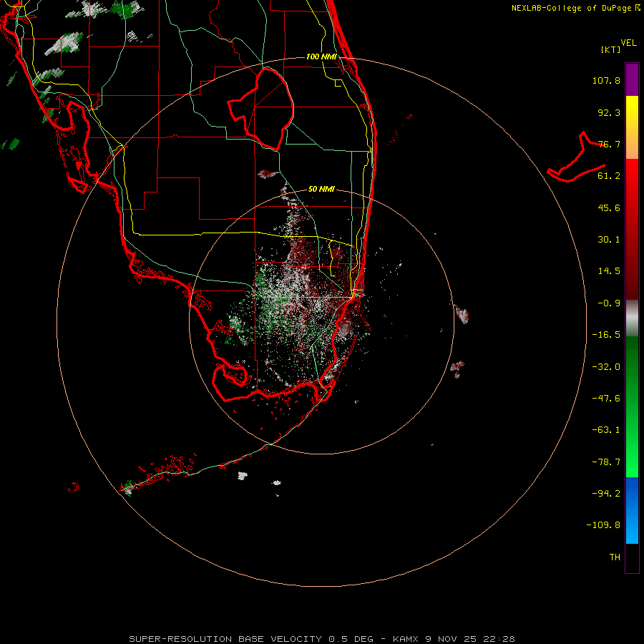Select the -47.6 scale value

click(606, 399)
